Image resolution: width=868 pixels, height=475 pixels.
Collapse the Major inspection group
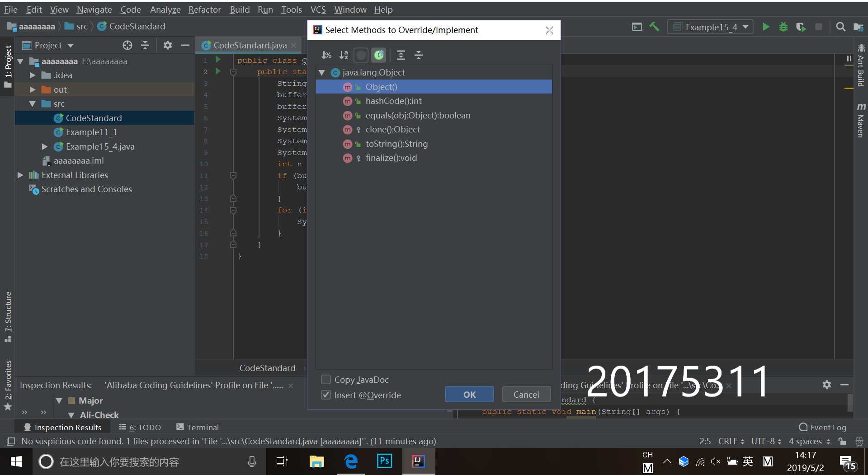pos(59,400)
